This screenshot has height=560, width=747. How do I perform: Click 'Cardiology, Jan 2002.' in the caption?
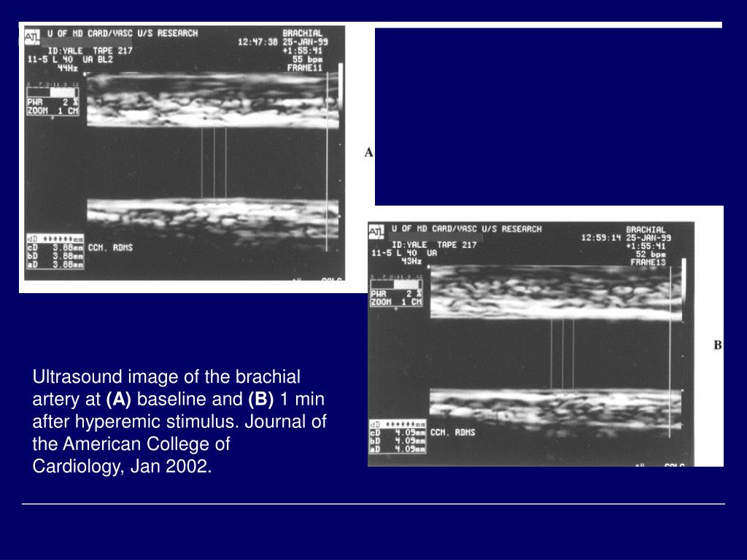click(122, 466)
